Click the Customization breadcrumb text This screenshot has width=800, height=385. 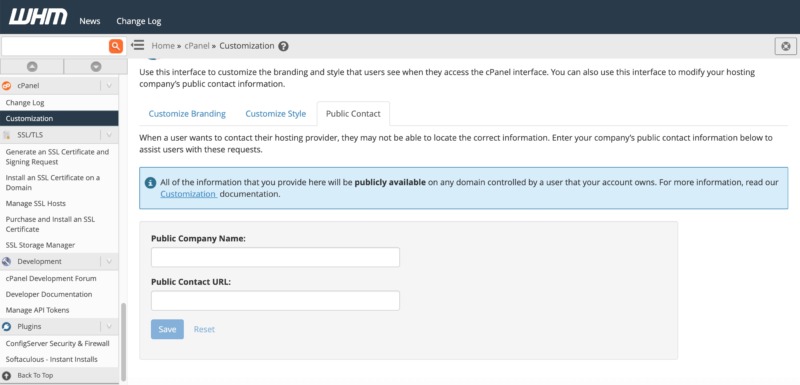[x=247, y=46]
